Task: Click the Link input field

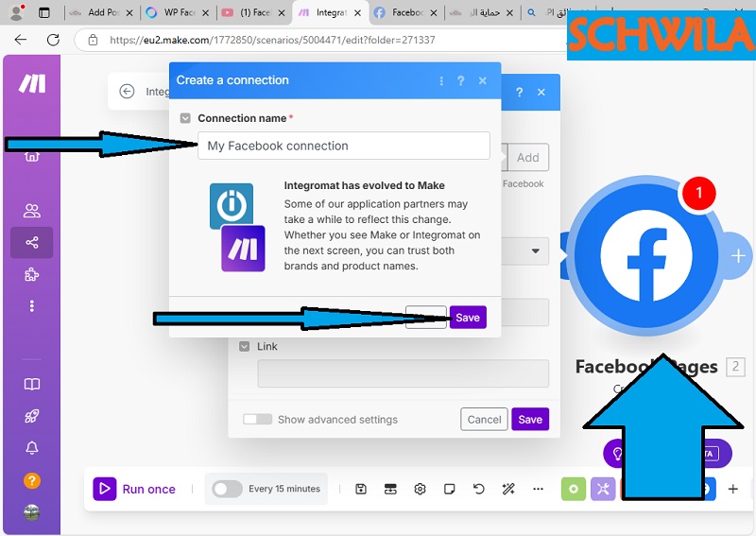Action: coord(404,373)
